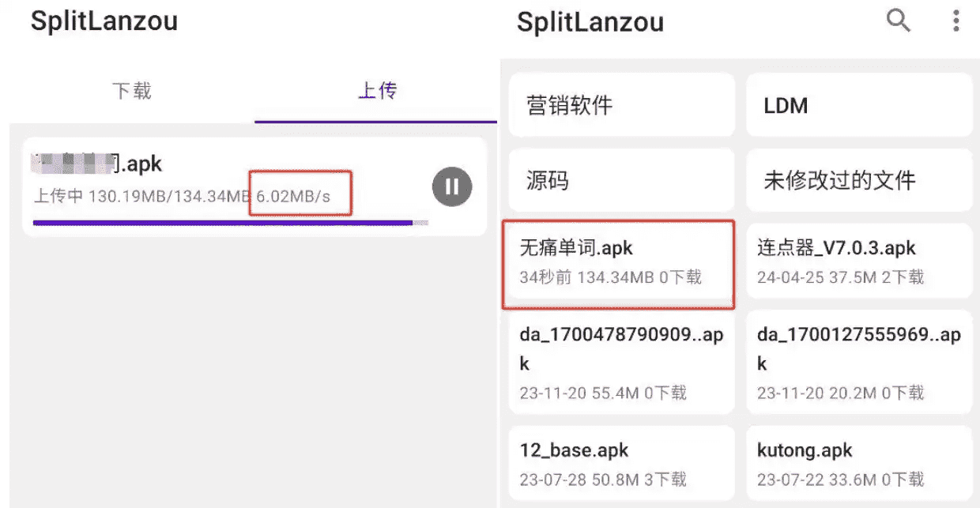Image resolution: width=980 pixels, height=508 pixels.
Task: Open the 未修改过的文件 folder
Action: pos(859,181)
